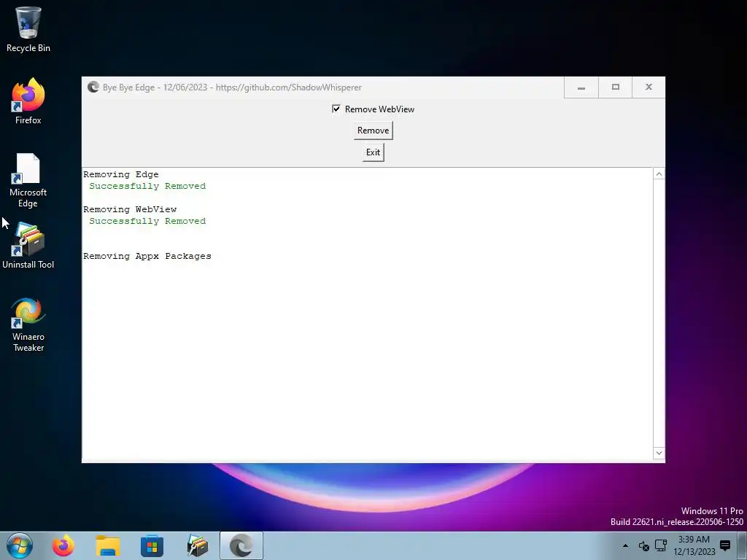
Task: Click the "Removing Appx Packages" log line
Action: 147,256
